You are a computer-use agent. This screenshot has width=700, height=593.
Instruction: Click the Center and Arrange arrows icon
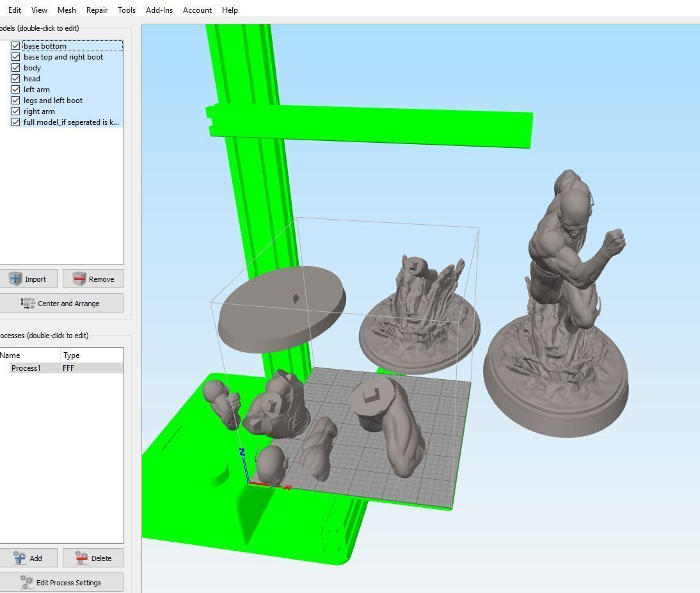coord(28,304)
